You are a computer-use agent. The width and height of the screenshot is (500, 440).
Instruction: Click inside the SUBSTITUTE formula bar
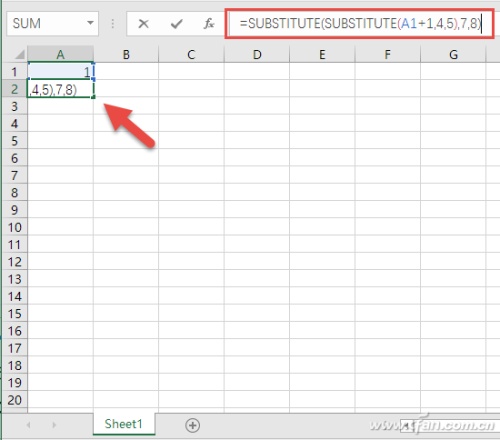tap(360, 24)
